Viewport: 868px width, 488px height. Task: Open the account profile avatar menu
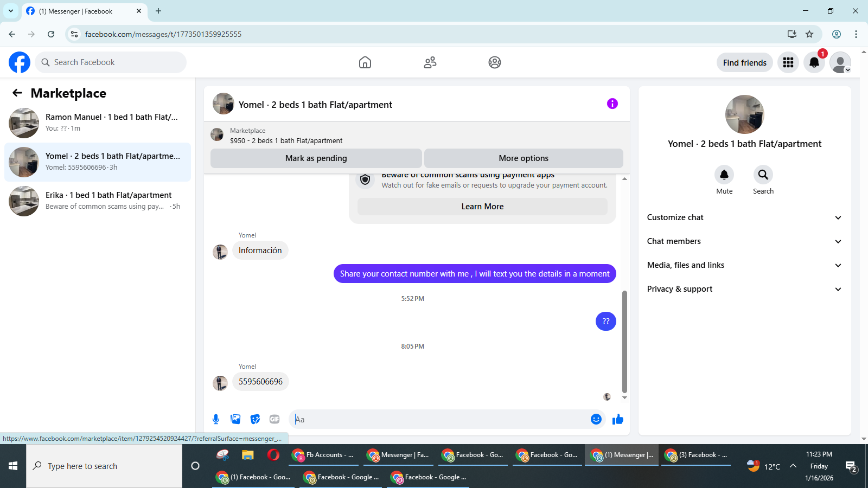point(840,62)
